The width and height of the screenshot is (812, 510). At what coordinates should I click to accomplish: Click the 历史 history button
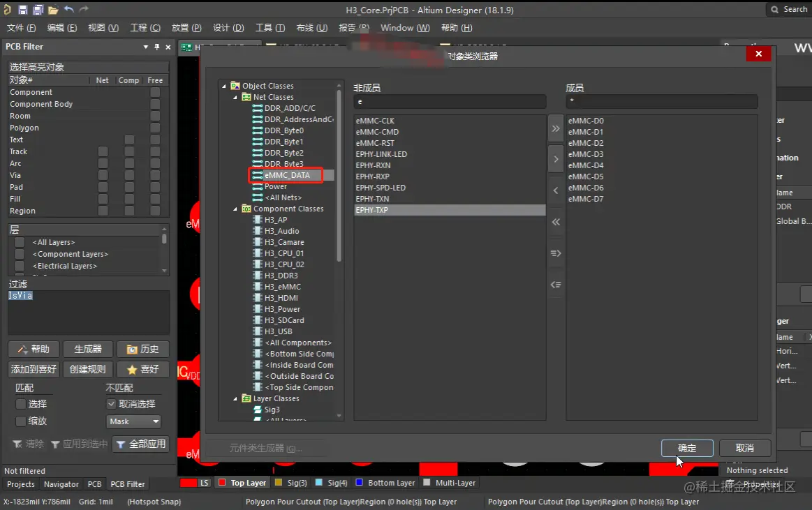pyautogui.click(x=143, y=349)
